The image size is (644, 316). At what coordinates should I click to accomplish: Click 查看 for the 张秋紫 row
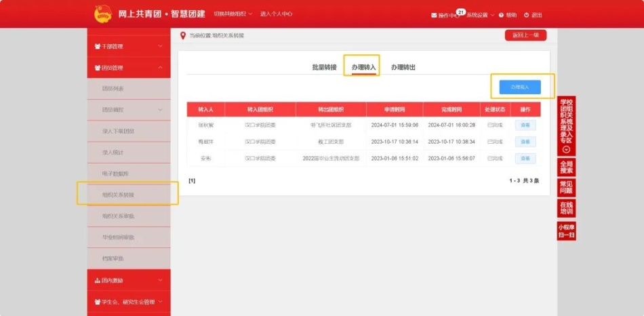click(525, 125)
